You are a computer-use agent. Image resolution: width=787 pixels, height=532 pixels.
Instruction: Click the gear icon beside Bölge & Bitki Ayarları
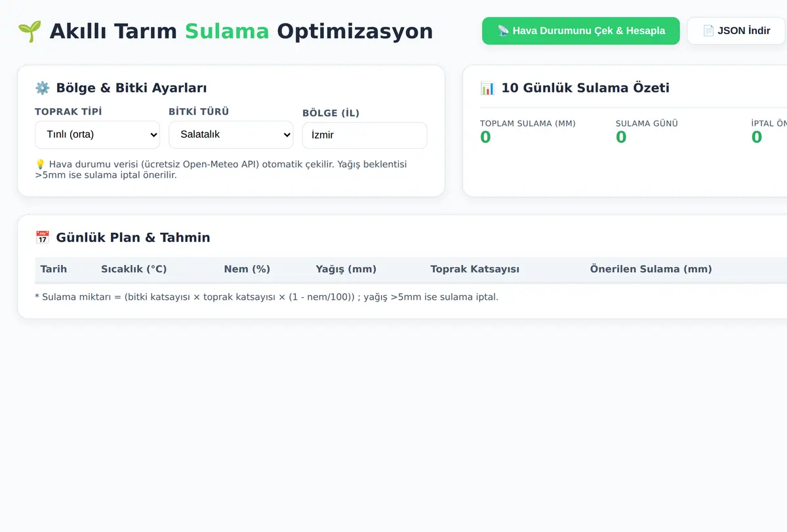(42, 88)
